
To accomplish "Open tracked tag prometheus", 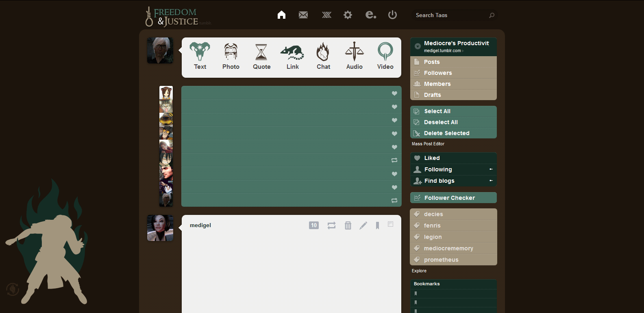I will click(x=453, y=260).
